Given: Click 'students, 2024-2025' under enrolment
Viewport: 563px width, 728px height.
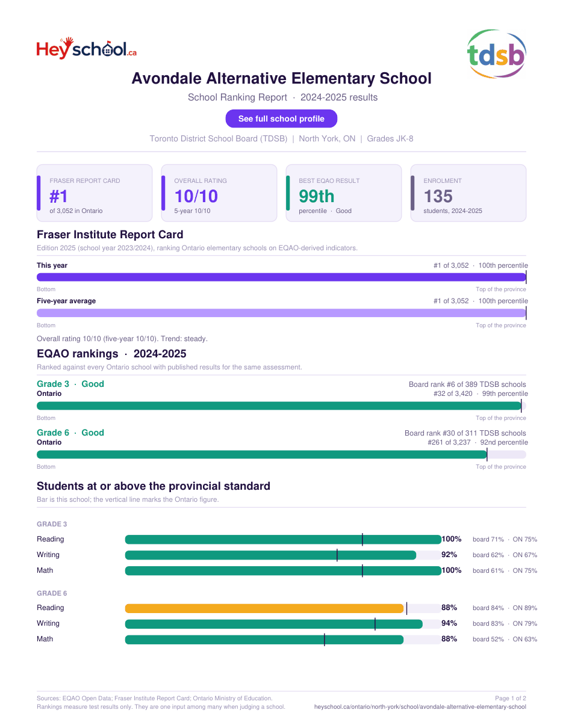Looking at the screenshot, I should click(453, 211).
